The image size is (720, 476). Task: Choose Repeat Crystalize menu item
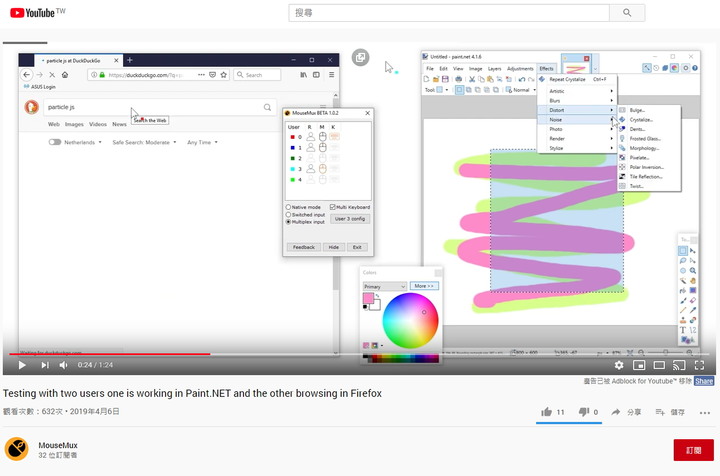[x=577, y=79]
